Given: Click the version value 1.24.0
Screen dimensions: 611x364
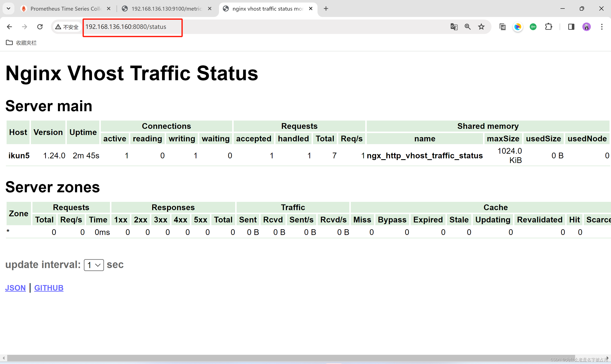Looking at the screenshot, I should tap(54, 156).
